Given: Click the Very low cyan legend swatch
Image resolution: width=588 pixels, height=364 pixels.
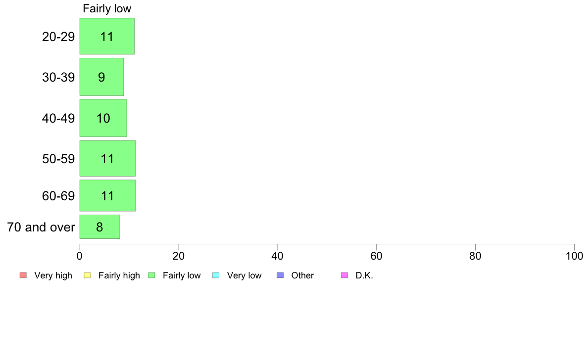Looking at the screenshot, I should pos(216,275).
